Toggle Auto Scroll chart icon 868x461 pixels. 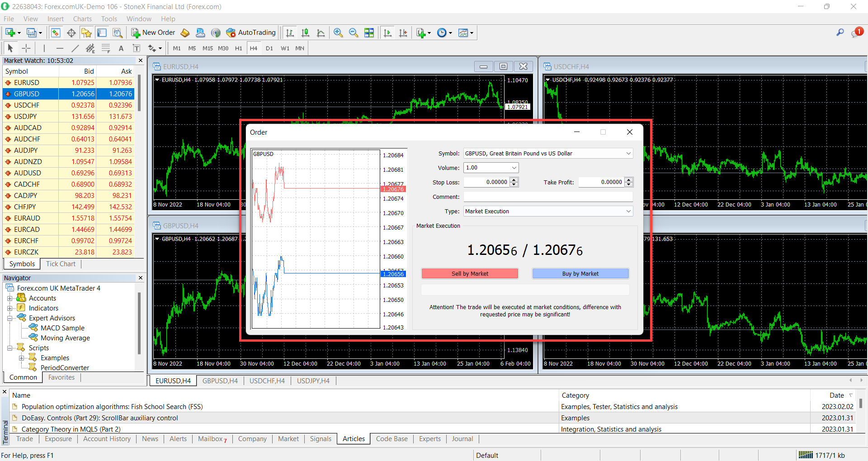[x=387, y=33]
